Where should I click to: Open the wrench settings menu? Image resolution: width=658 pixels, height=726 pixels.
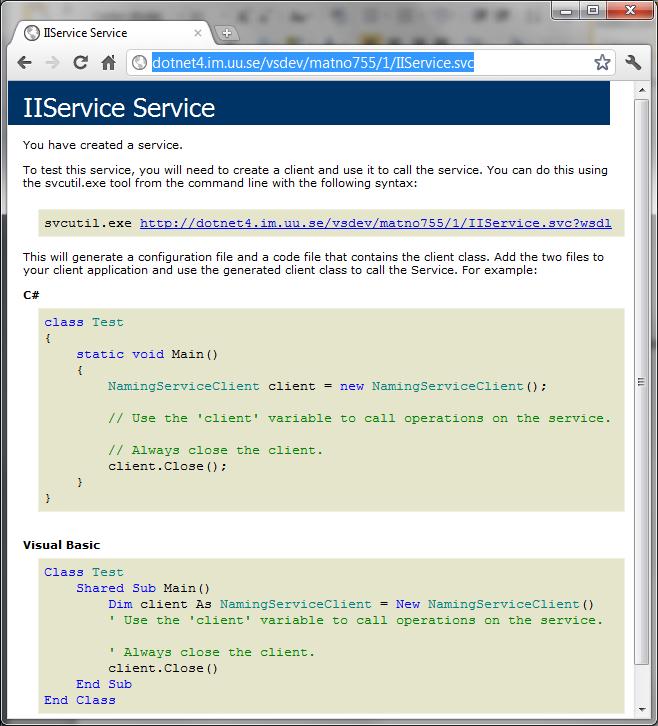[x=633, y=62]
